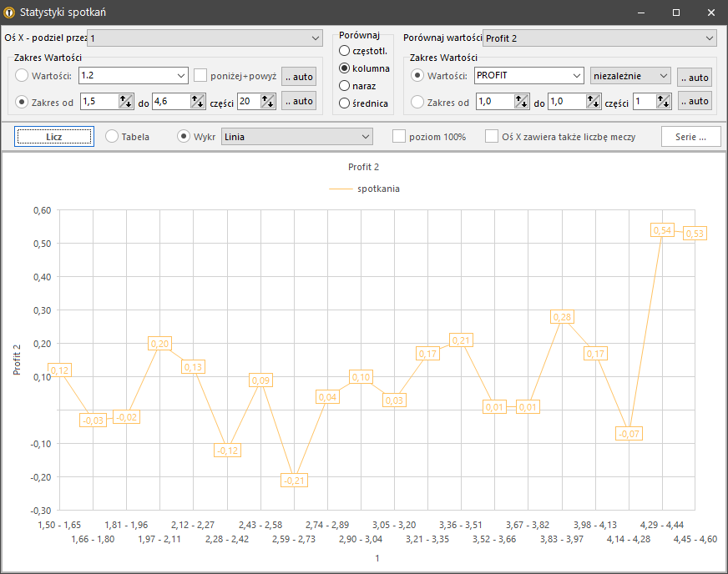Open the 'Profit 2' compare value dropdown

click(599, 38)
